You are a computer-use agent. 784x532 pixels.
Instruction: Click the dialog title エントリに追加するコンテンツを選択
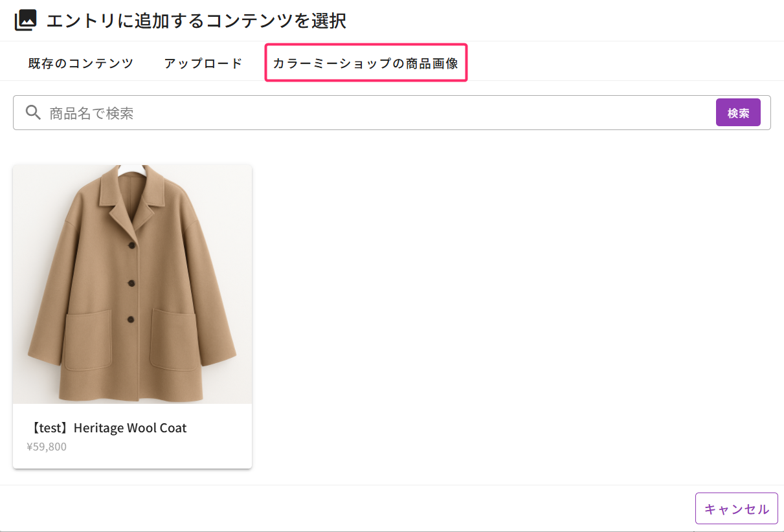tap(196, 21)
